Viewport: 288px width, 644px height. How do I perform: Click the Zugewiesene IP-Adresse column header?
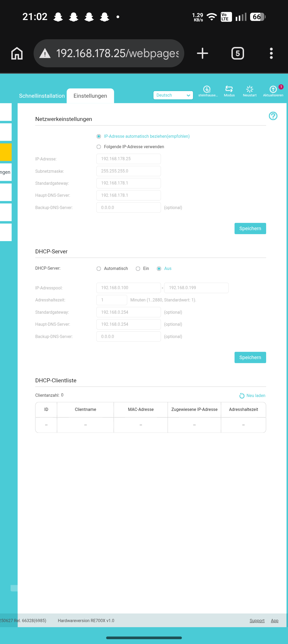coord(194,410)
